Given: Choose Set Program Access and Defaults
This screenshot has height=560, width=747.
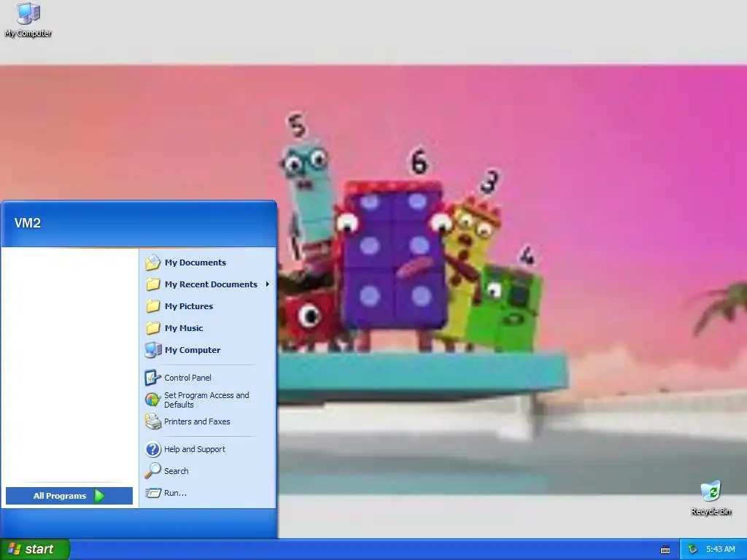Looking at the screenshot, I should (x=206, y=400).
